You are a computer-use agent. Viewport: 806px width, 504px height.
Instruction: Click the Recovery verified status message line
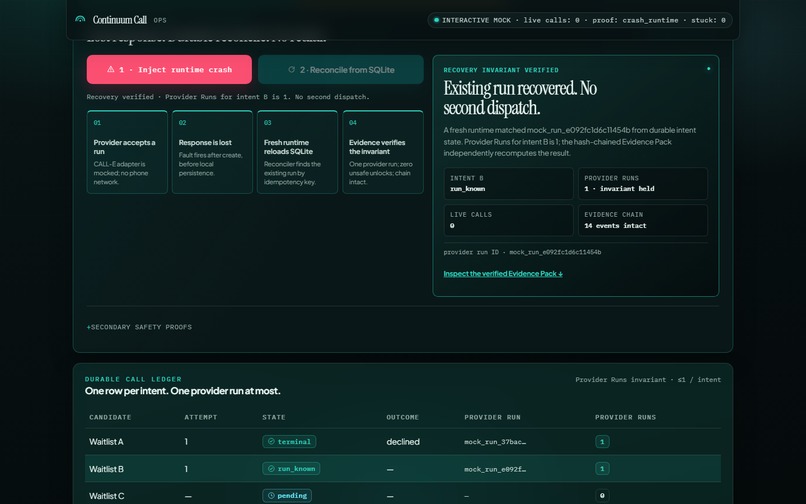coord(228,97)
